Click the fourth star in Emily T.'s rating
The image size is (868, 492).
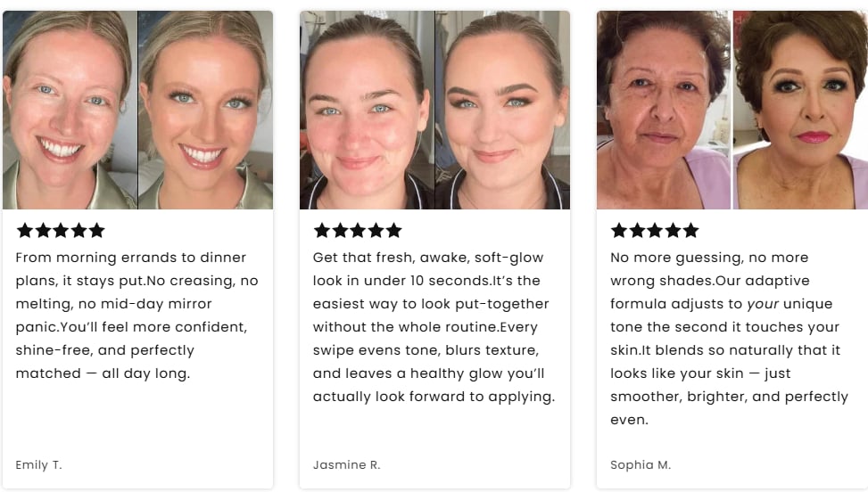pos(79,231)
